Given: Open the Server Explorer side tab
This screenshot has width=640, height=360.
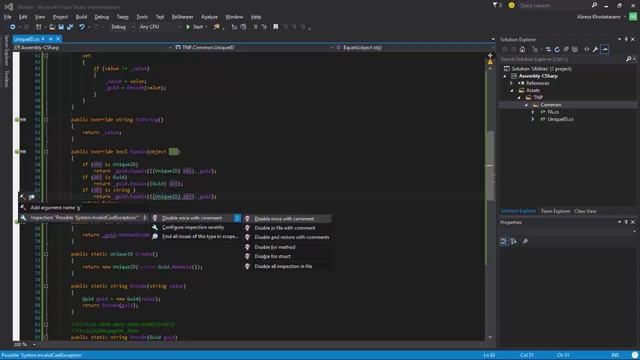Looking at the screenshot, I should point(6,50).
